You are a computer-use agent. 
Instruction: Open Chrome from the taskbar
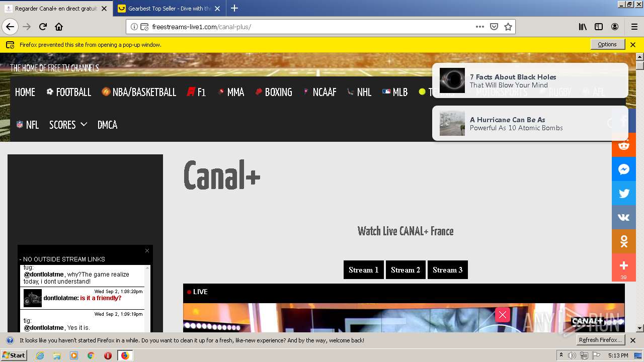click(x=91, y=355)
